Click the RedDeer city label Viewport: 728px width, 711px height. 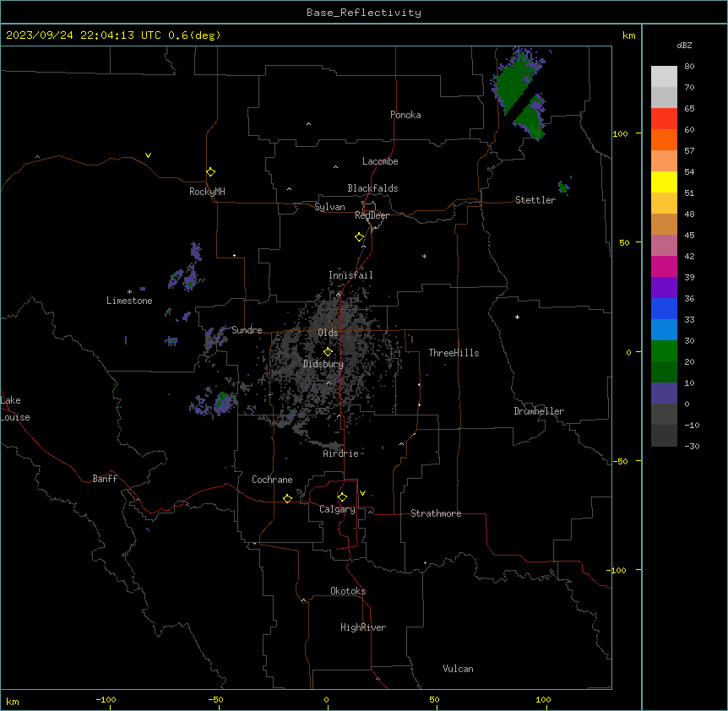tap(372, 215)
